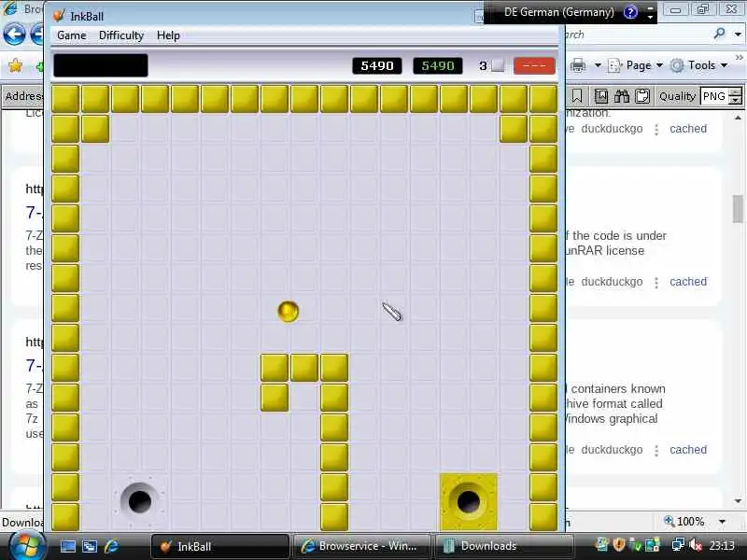Open options dots beside second cached link
Viewport: 747px width, 560px height.
pyautogui.click(x=656, y=283)
